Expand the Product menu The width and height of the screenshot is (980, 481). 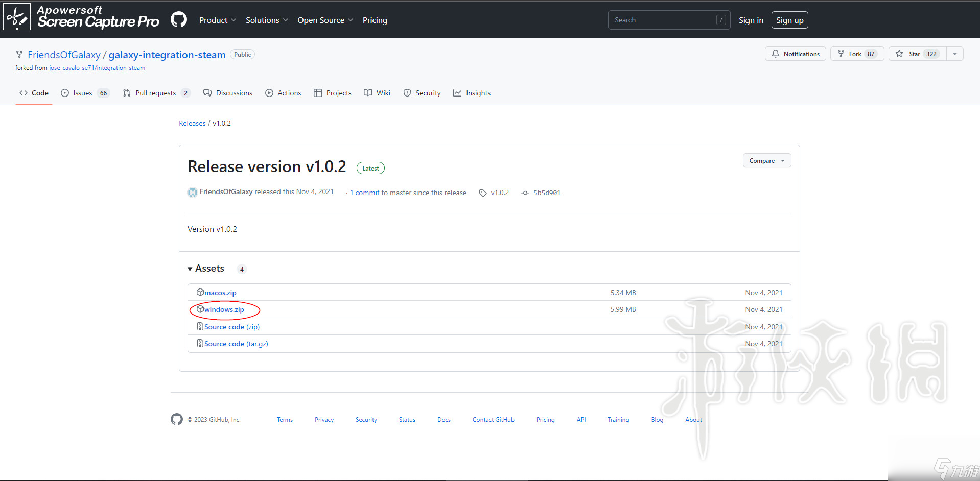click(218, 20)
